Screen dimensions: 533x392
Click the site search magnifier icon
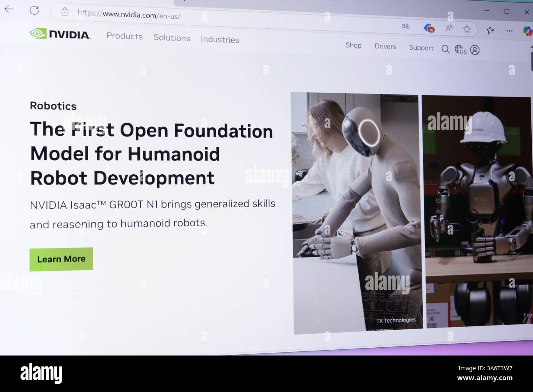445,49
